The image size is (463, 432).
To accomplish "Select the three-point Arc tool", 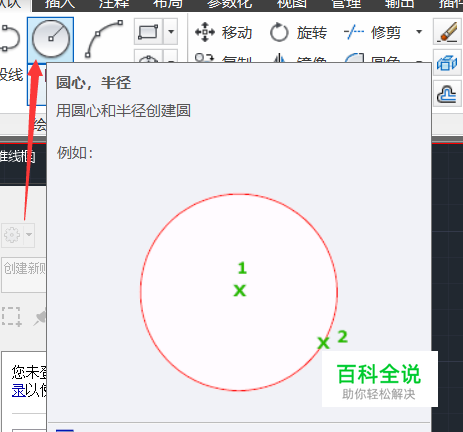I will click(x=104, y=39).
